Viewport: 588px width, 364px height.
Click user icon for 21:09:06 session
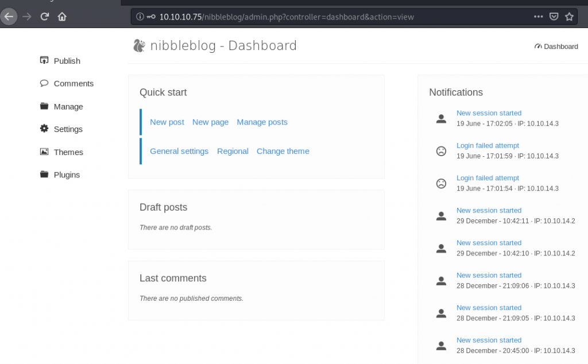coord(442,281)
